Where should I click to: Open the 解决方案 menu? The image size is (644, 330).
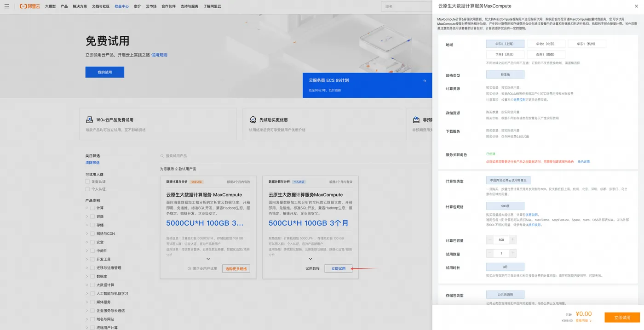tap(80, 6)
